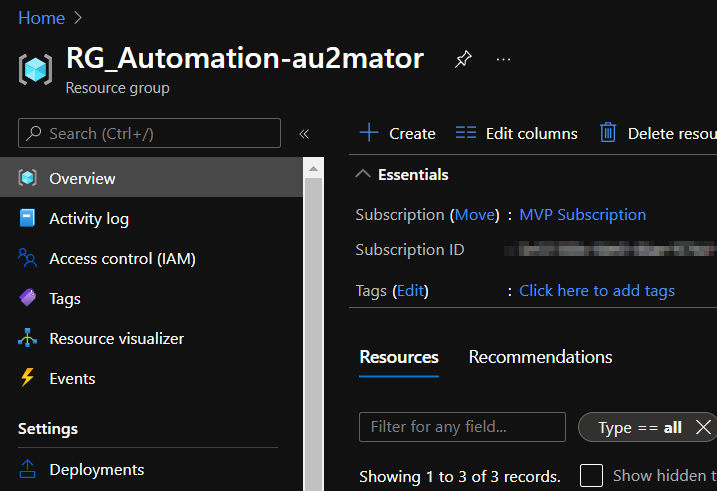Click the Edit columns button label
The width and height of the screenshot is (717, 491).
pyautogui.click(x=531, y=133)
